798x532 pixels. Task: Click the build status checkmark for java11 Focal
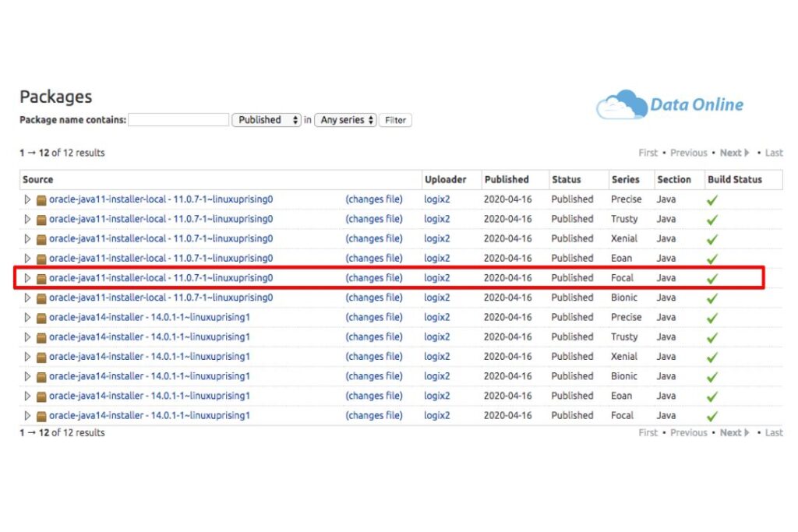coord(712,279)
